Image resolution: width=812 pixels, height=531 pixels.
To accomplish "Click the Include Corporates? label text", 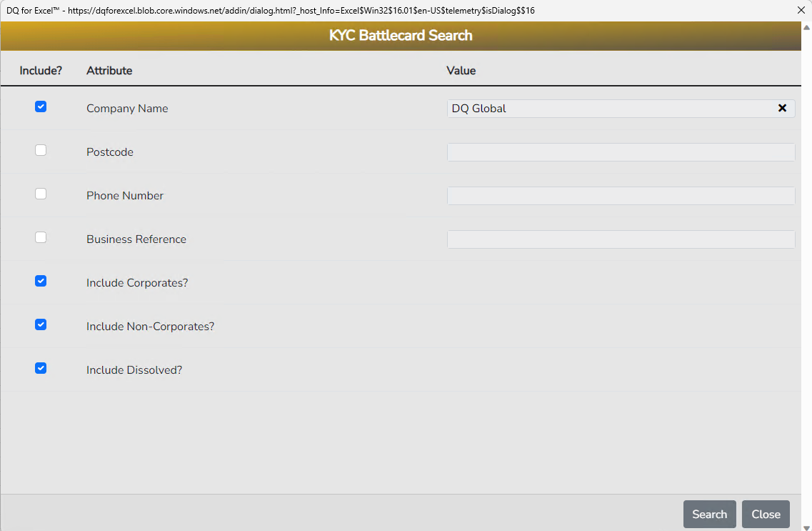I will (x=137, y=283).
